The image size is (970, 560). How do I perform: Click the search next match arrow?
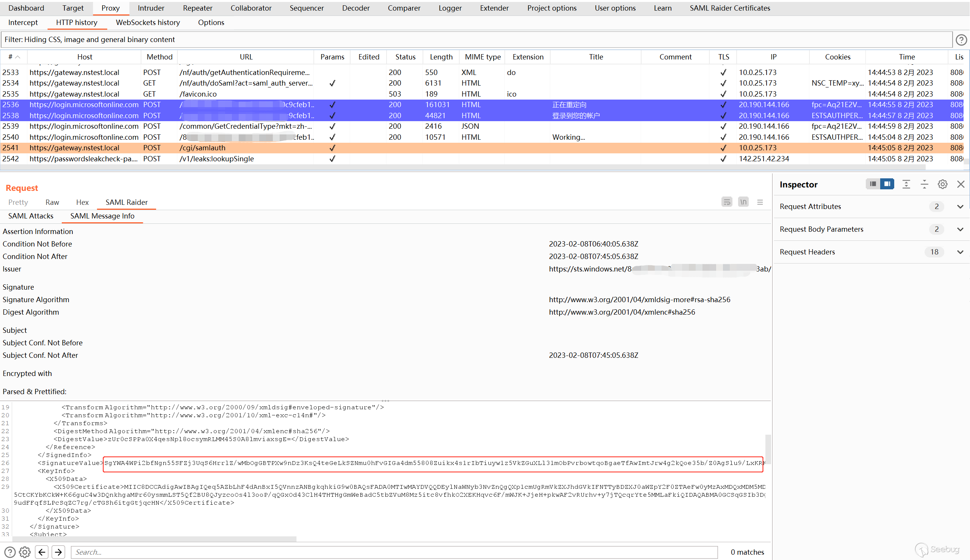click(58, 552)
